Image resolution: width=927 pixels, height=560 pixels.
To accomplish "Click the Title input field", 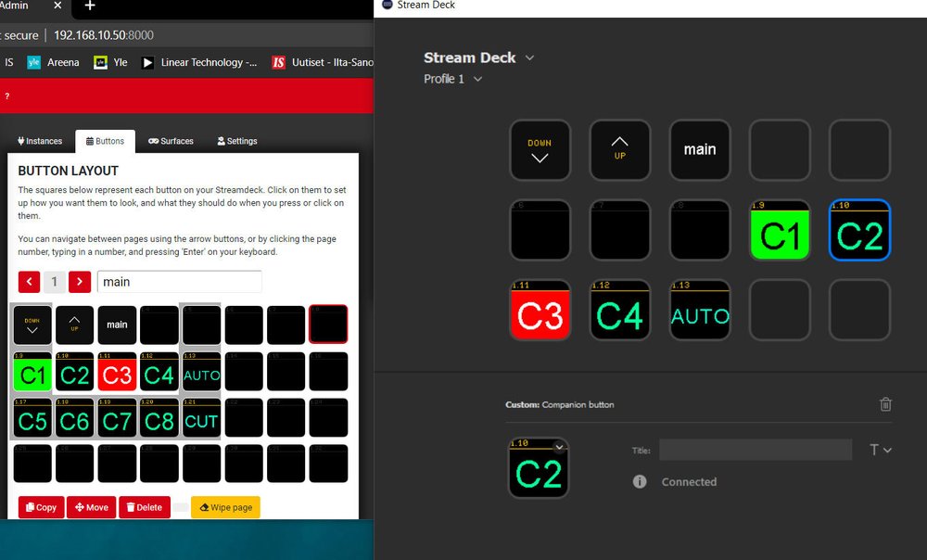I will coord(756,450).
